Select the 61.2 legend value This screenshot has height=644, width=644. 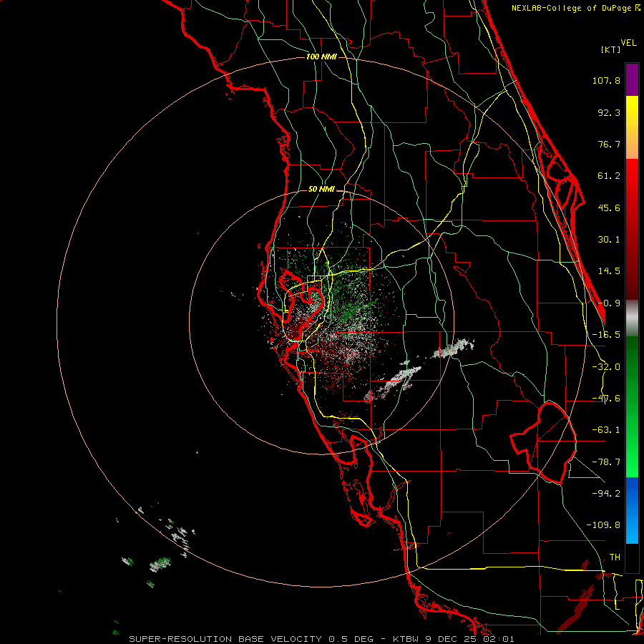[609, 176]
